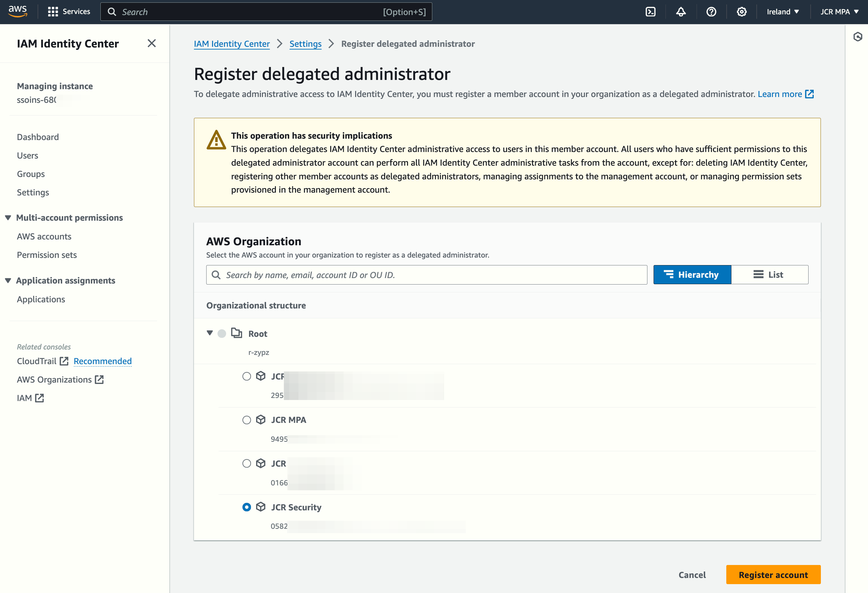
Task: Click the JCR MPA account cube icon
Action: (260, 419)
